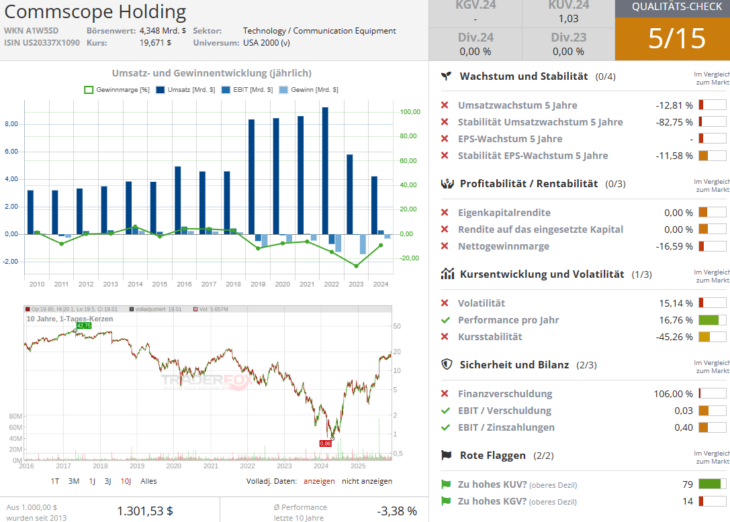
Task: Click the Sicherheit und Bilanz shield icon
Action: 447,365
